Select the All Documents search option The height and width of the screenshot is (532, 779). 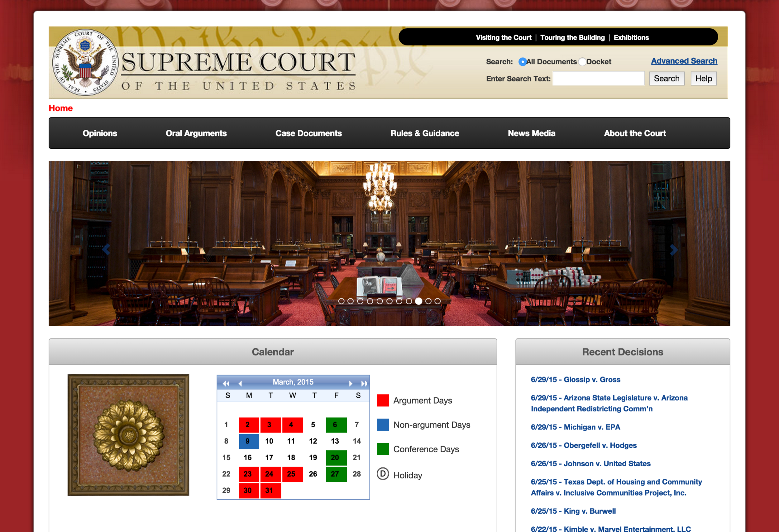point(522,62)
